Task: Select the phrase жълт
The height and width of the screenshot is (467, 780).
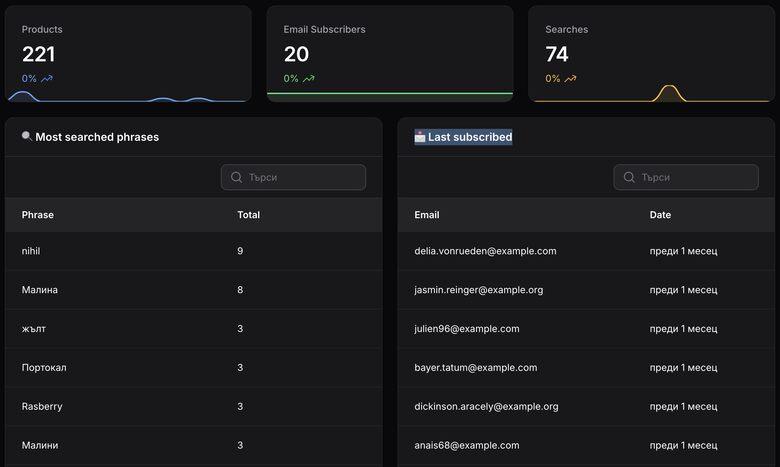Action: 34,329
